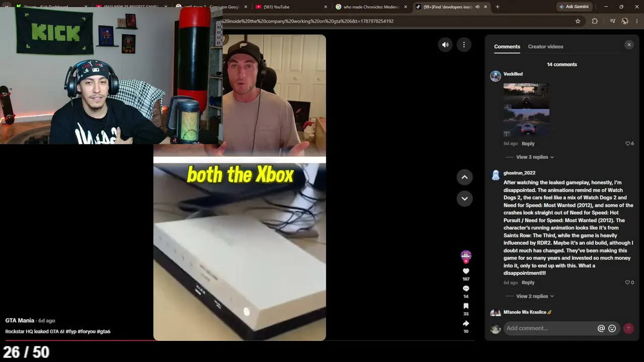Follow GTA Mania via the red plus badge
This screenshot has height=362, width=644.
pyautogui.click(x=466, y=261)
